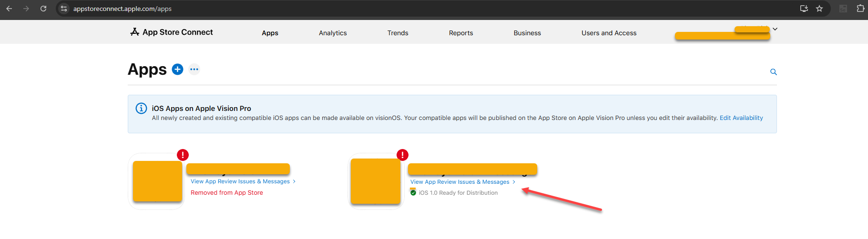This screenshot has height=239, width=868.
Task: Open browser extensions puzzle icon
Action: 860,9
